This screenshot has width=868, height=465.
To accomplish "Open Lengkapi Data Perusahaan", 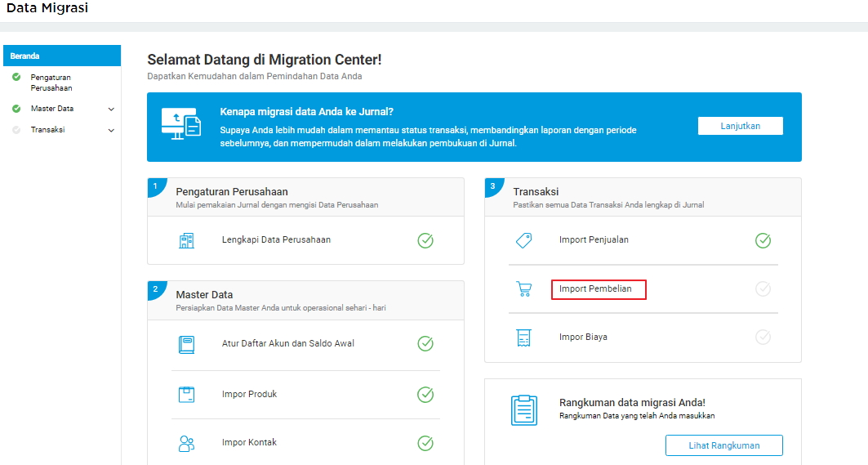I will pos(276,240).
